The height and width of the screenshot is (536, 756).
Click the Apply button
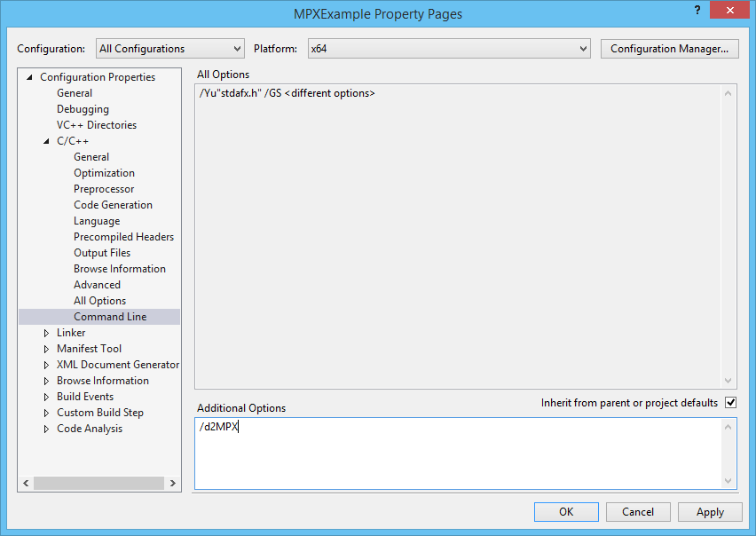pos(710,512)
